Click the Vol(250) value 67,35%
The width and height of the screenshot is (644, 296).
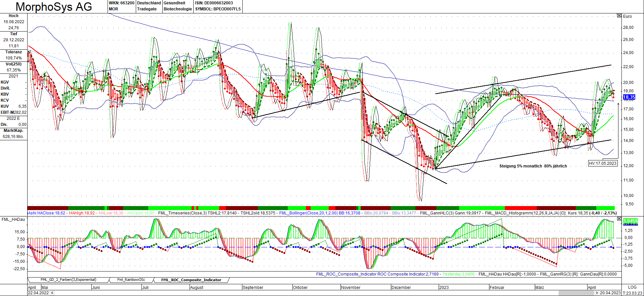(x=14, y=70)
